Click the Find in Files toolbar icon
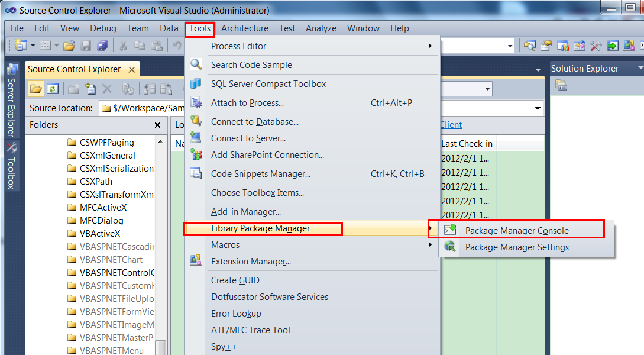This screenshot has height=355, width=644. pos(529,46)
